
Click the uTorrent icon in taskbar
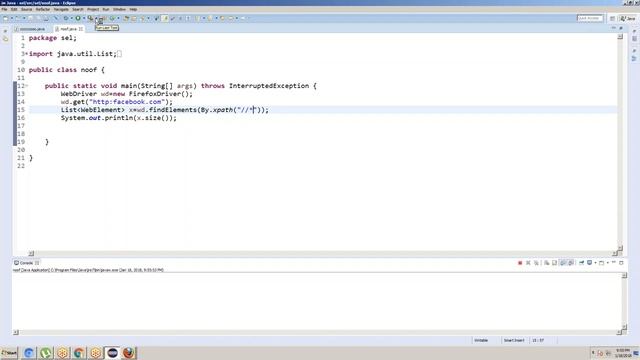click(x=46, y=353)
